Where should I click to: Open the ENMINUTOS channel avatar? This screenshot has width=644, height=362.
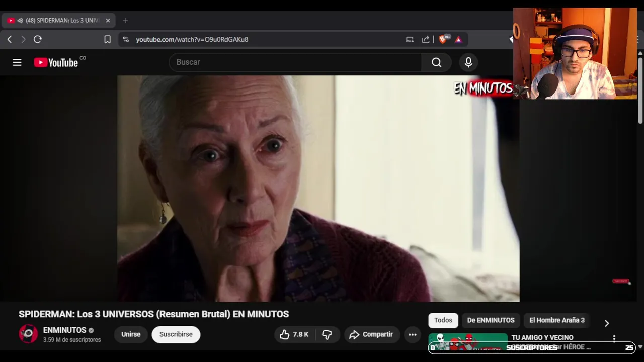(x=28, y=334)
